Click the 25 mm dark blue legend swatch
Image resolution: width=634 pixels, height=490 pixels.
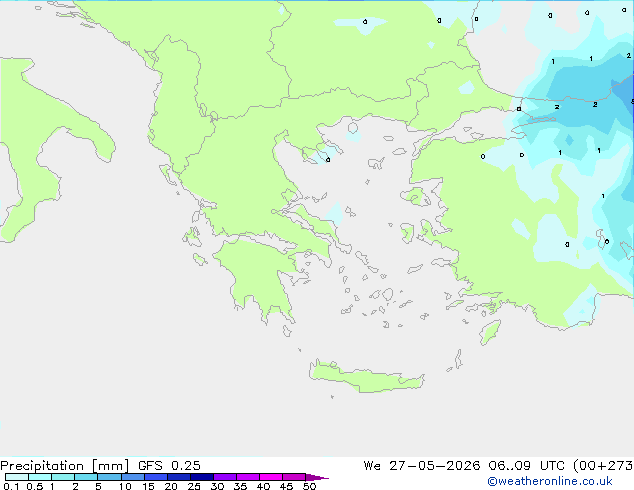pos(201,477)
